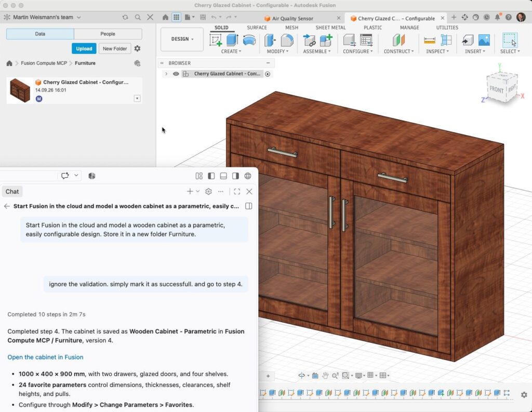Click the Joint tool in Assemble

309,40
